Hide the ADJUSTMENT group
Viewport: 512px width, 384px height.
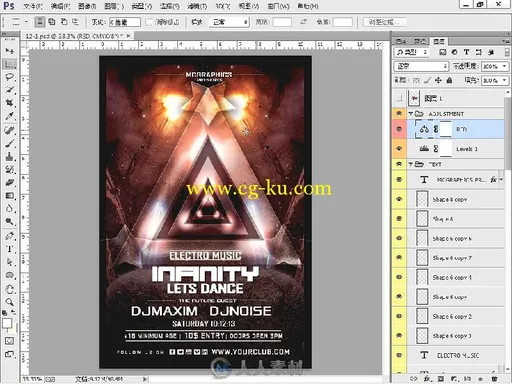[x=399, y=114]
